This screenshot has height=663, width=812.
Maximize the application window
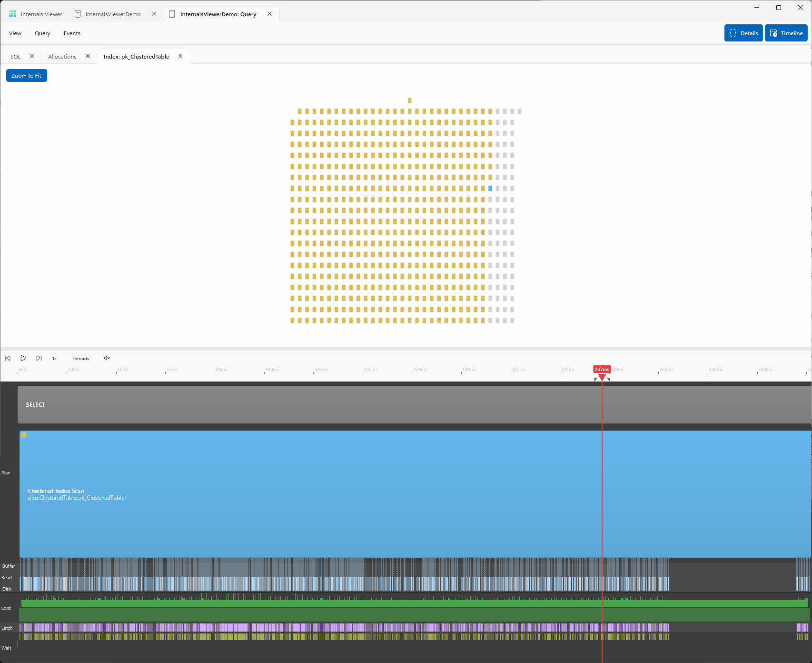[779, 8]
